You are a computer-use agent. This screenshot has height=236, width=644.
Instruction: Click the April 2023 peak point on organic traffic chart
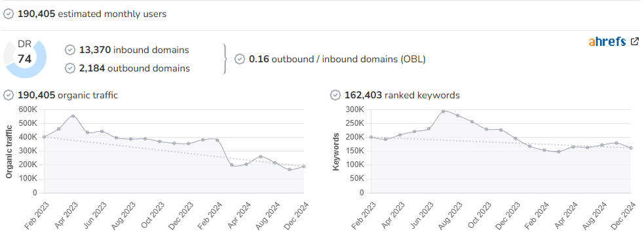coord(73,116)
